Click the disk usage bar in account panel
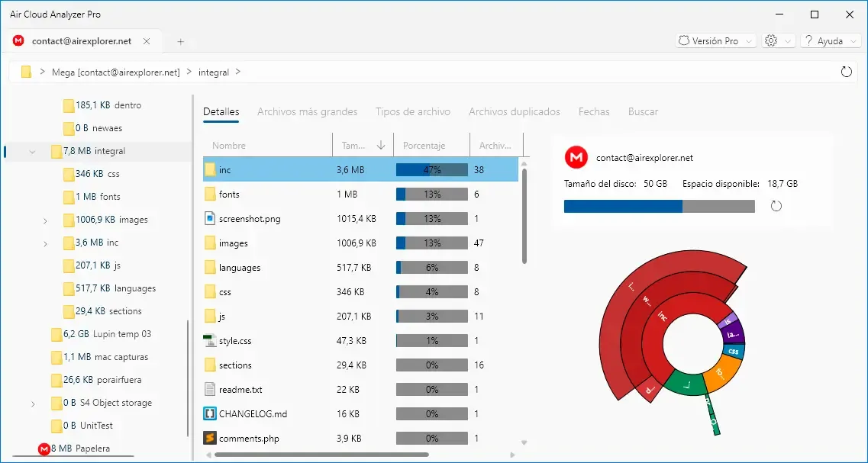Viewport: 868px width, 463px height. tap(660, 207)
